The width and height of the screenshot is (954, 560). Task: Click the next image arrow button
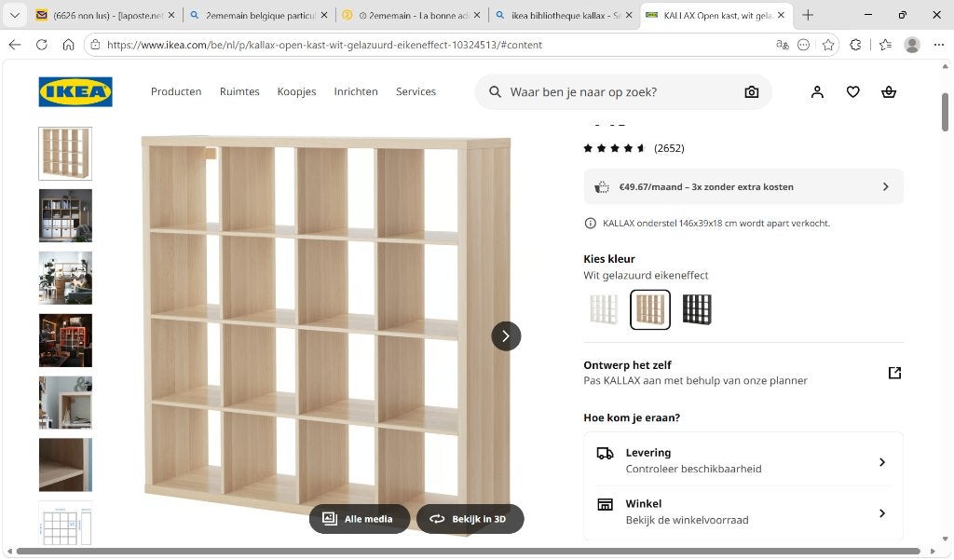coord(506,336)
